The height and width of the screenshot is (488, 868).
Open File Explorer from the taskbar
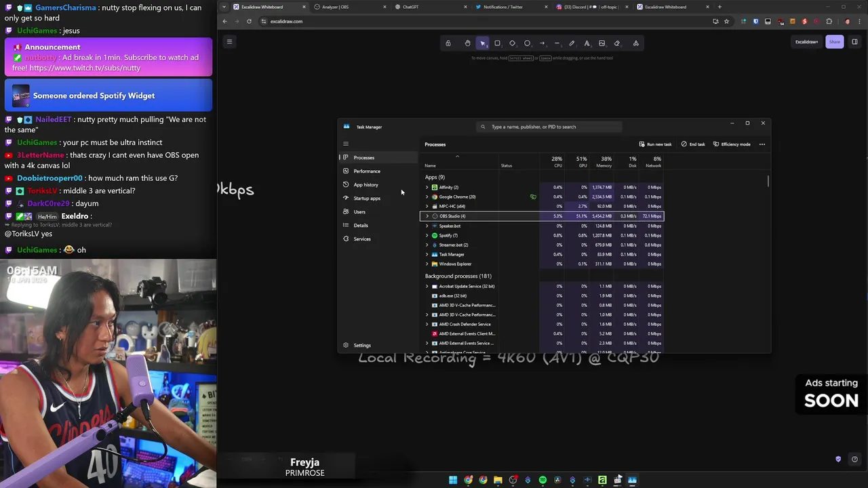pyautogui.click(x=498, y=480)
